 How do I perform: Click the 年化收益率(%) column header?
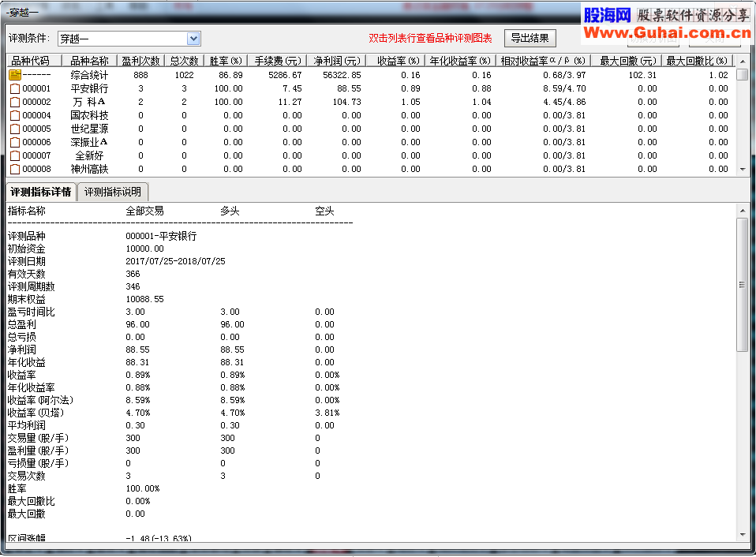[460, 61]
